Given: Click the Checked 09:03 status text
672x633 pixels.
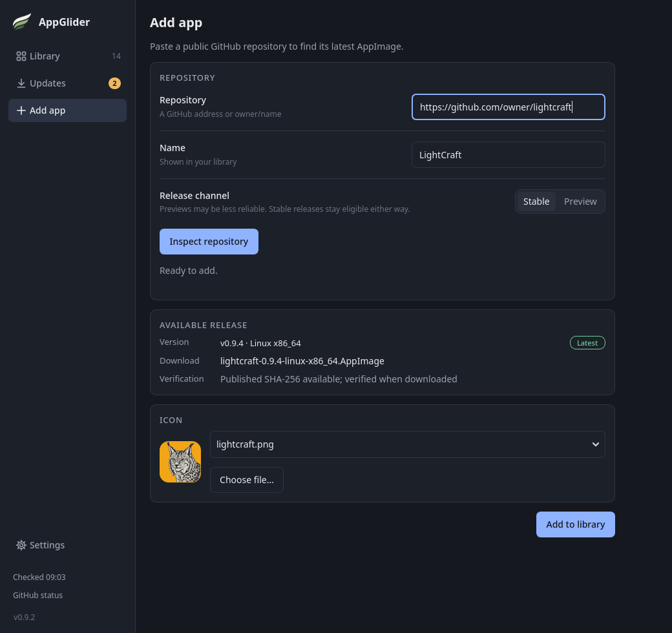Looking at the screenshot, I should 39,577.
